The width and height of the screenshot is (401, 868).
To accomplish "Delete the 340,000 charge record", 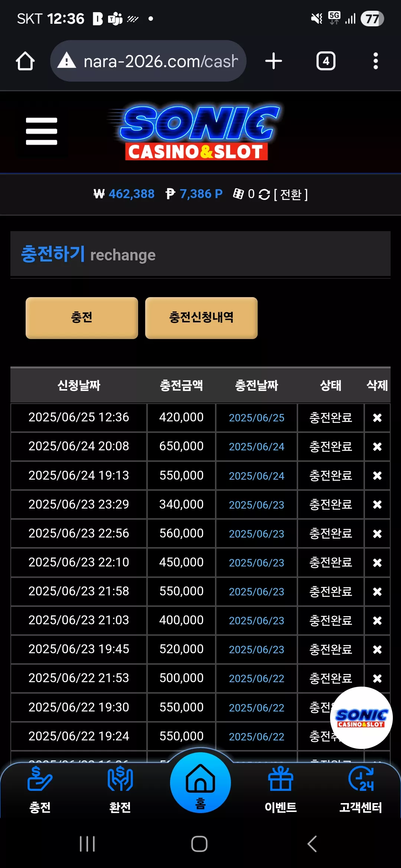I will coord(377,504).
